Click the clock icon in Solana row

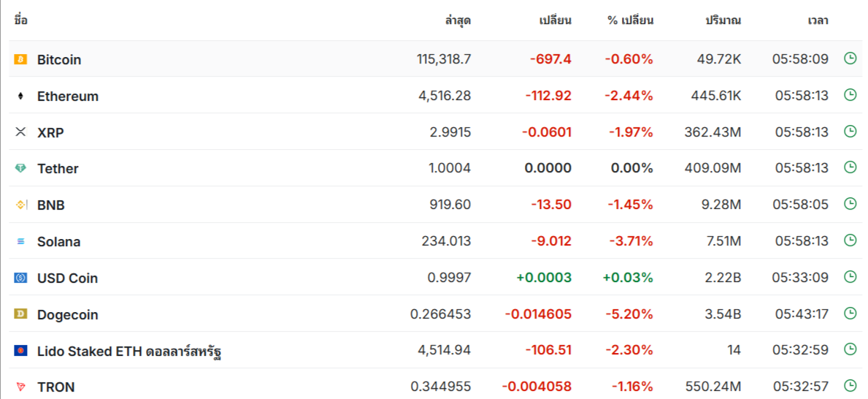pos(850,240)
